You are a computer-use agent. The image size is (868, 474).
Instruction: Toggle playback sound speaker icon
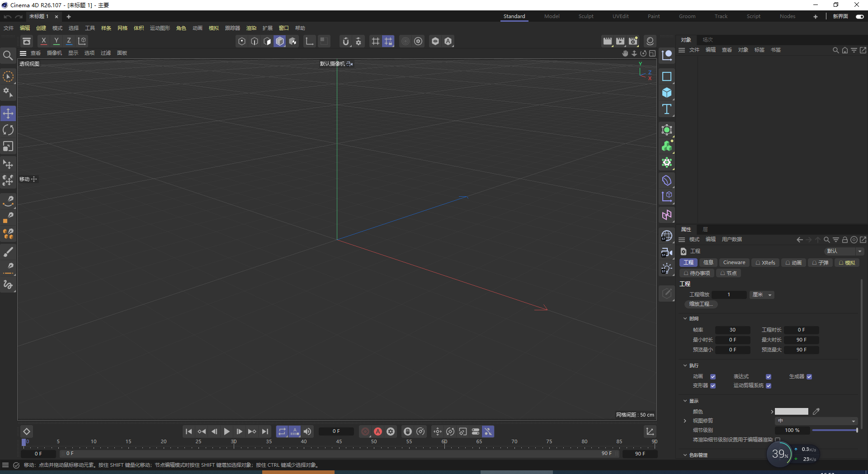(x=307, y=431)
